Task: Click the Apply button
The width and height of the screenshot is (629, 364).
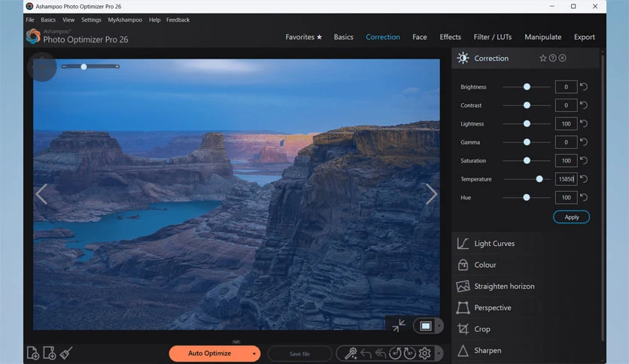Action: click(571, 217)
